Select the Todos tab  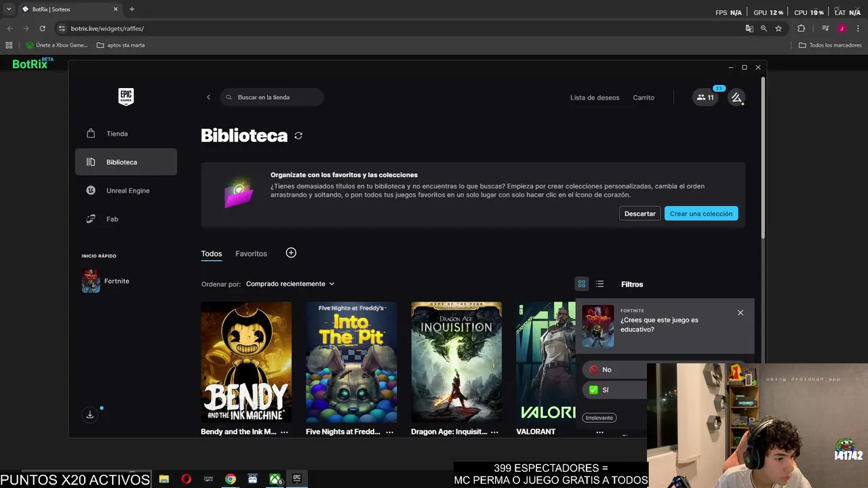[x=212, y=253]
